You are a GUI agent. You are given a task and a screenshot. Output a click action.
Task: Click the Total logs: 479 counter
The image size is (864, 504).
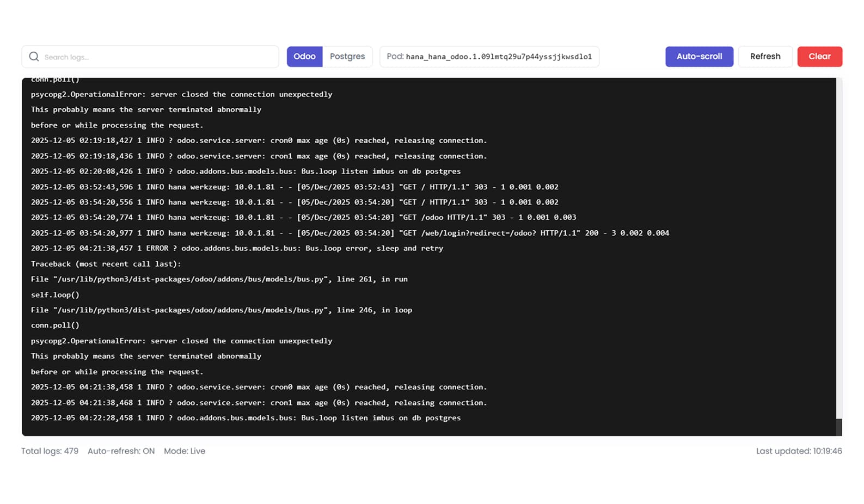pyautogui.click(x=50, y=451)
